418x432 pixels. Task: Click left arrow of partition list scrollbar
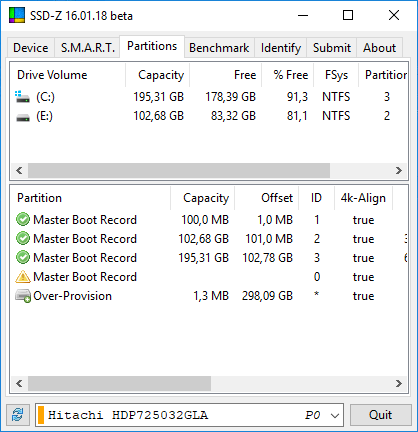pos(19,383)
